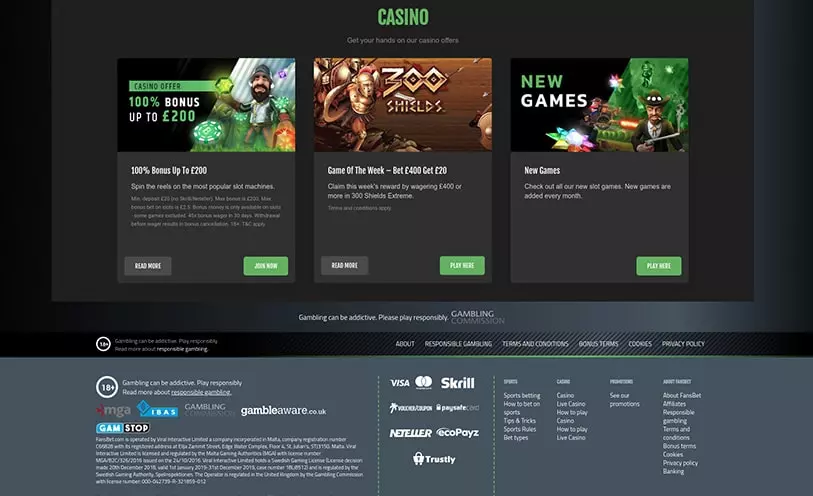Click the MGA authority logo
813x496 pixels.
(x=114, y=410)
